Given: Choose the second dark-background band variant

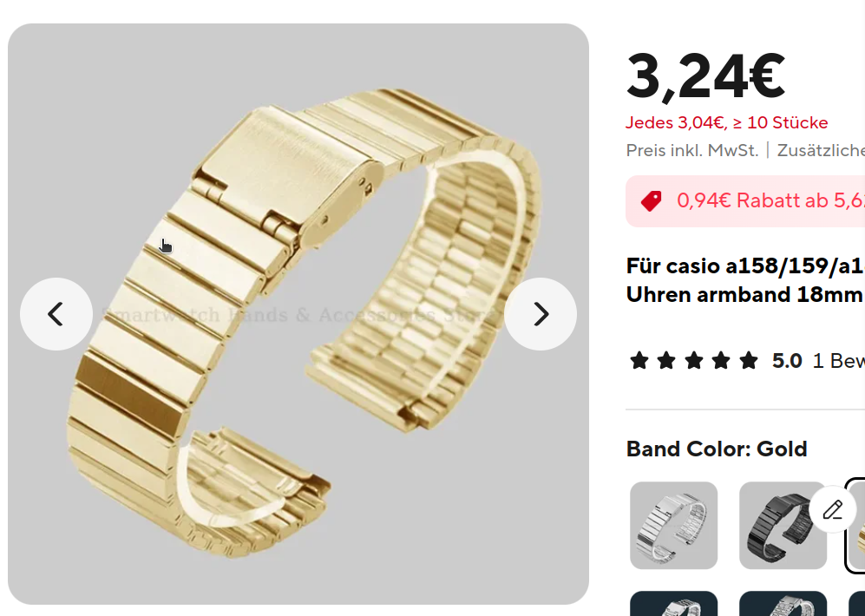Looking at the screenshot, I should click(783, 603).
